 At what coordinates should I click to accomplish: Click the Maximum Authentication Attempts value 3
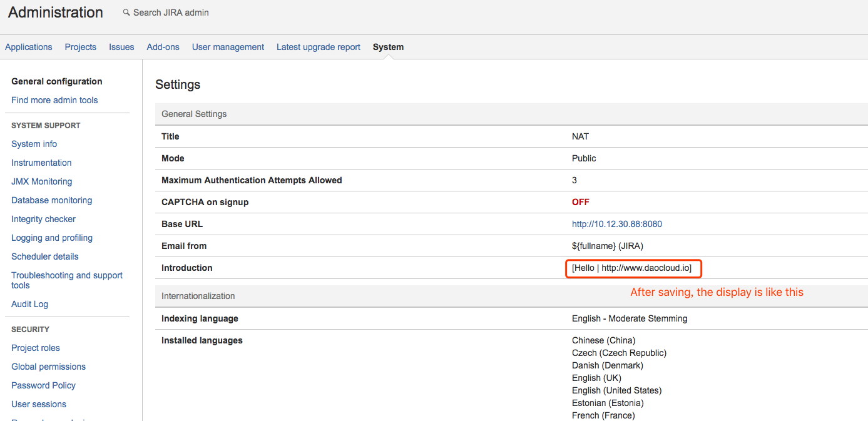[574, 180]
